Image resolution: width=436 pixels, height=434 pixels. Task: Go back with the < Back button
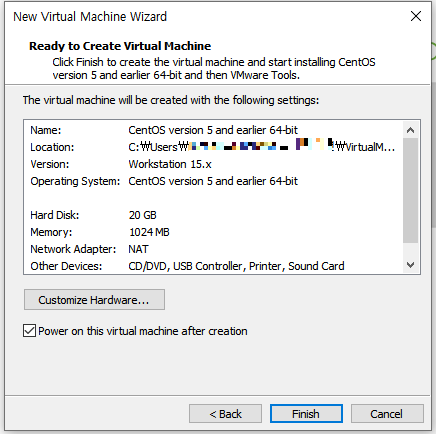(225, 414)
